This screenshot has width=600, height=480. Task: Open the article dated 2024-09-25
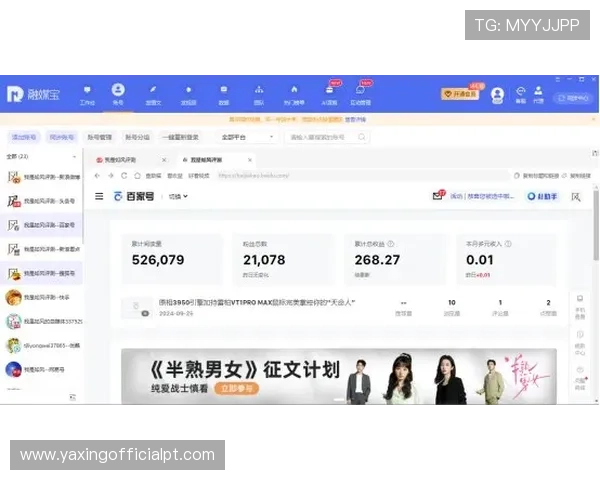257,302
